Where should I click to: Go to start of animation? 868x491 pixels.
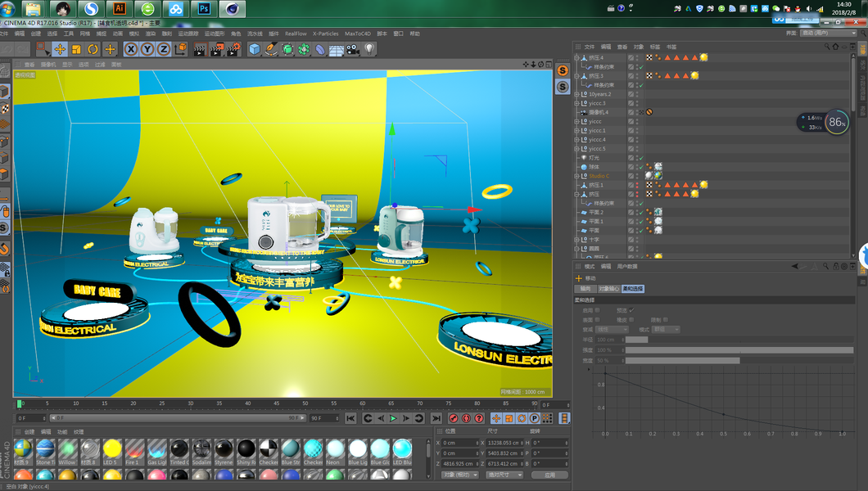click(350, 418)
